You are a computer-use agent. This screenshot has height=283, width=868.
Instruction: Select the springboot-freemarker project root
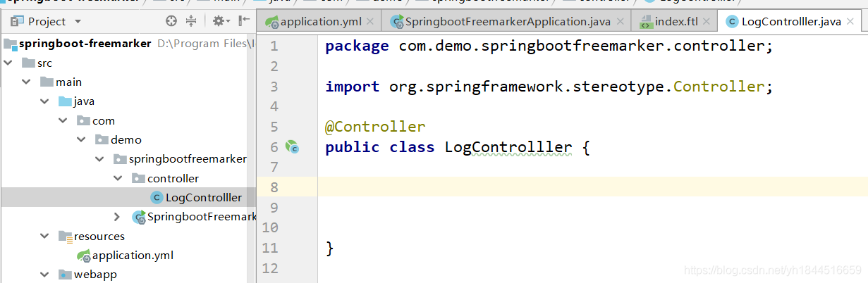85,44
